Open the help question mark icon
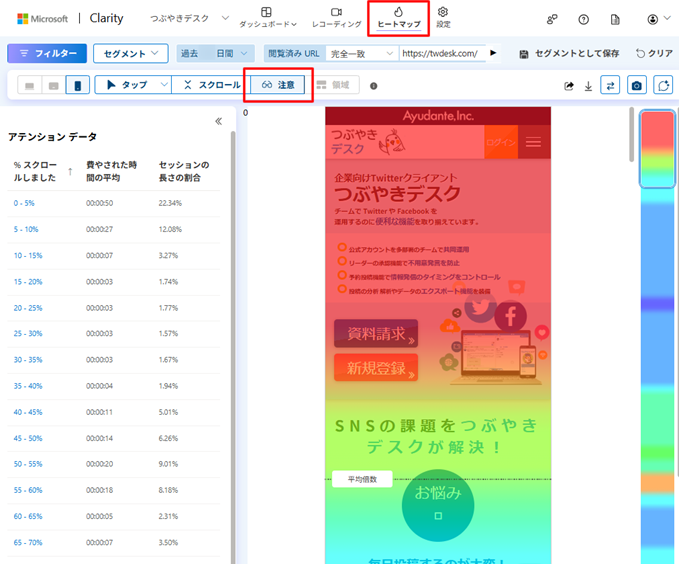This screenshot has width=679, height=564. point(583,19)
